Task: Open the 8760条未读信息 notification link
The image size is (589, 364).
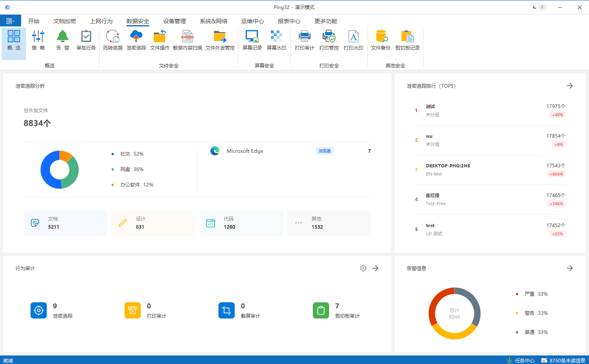Action: [565, 360]
